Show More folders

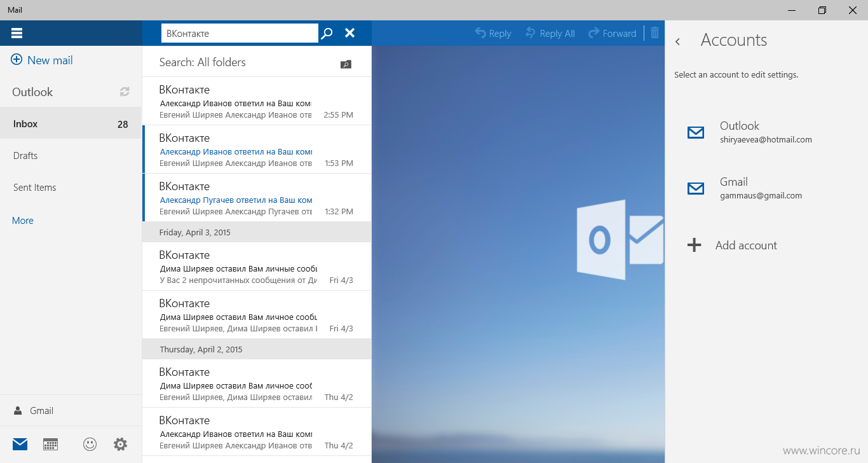[23, 220]
